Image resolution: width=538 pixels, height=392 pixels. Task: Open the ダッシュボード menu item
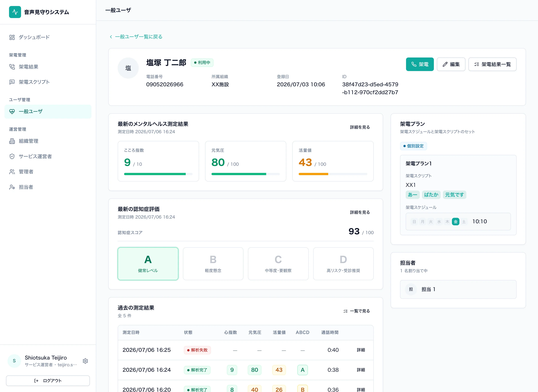click(48, 37)
